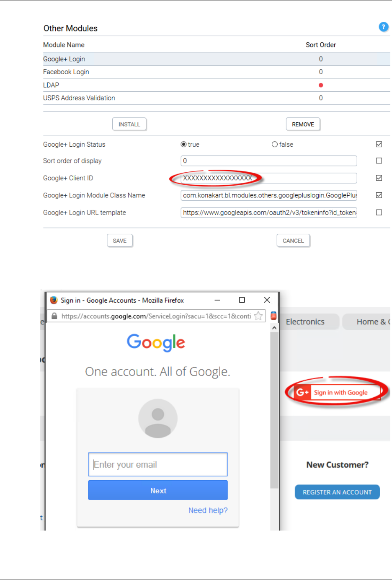Click the REGISTER AN ACCOUNT button
The image size is (392, 580).
point(337,492)
